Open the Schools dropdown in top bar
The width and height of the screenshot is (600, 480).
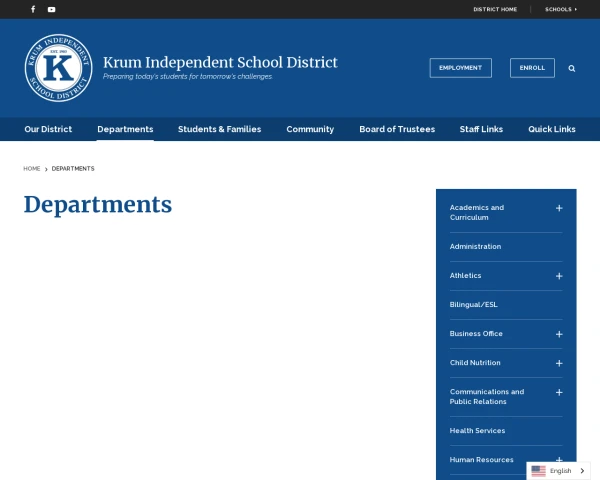(x=561, y=9)
